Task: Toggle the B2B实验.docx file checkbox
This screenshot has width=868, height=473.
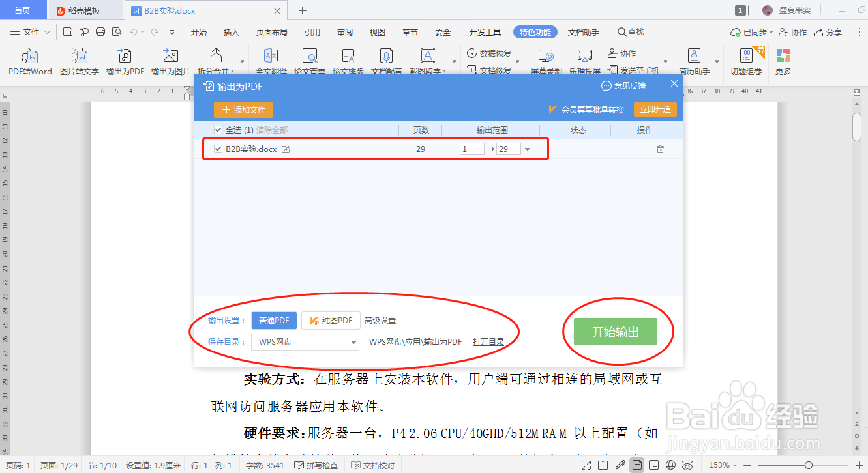Action: 218,149
